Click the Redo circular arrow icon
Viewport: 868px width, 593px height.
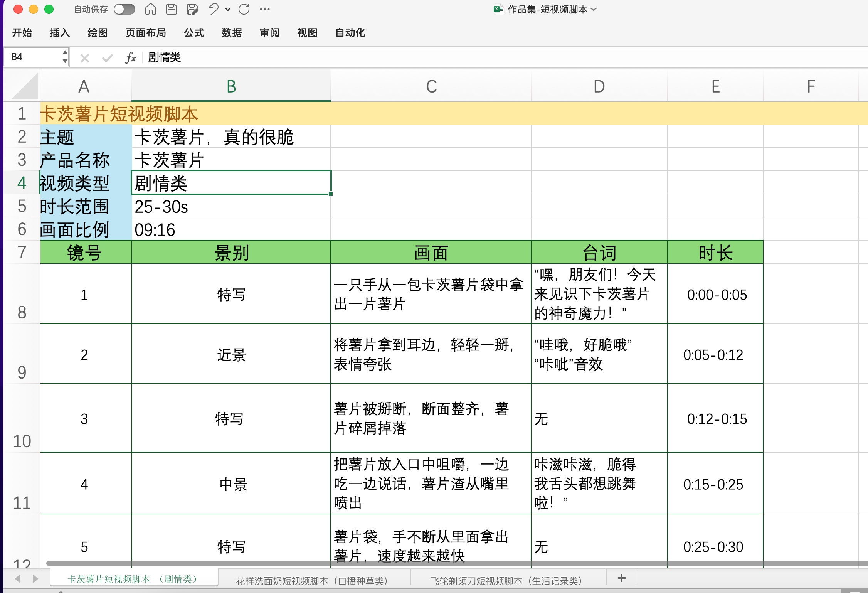pyautogui.click(x=244, y=9)
